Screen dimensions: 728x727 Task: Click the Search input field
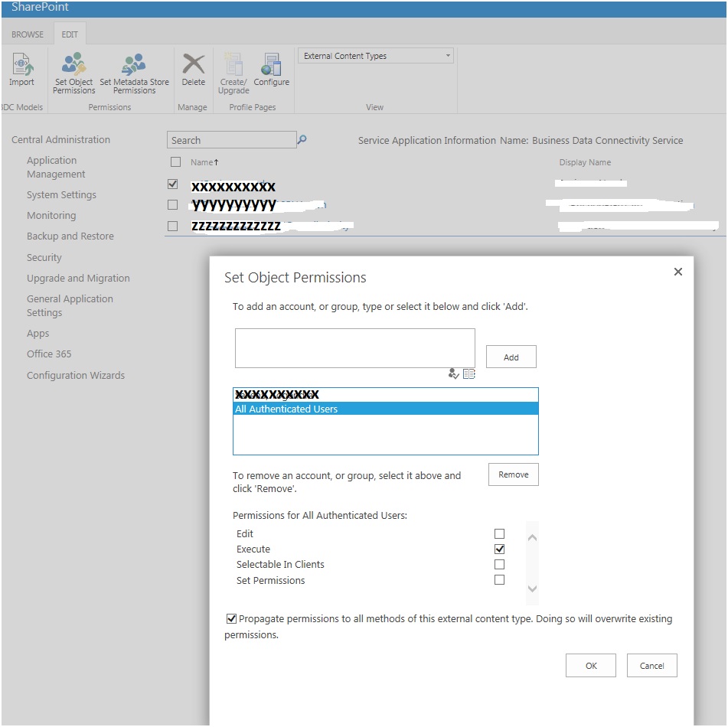232,140
